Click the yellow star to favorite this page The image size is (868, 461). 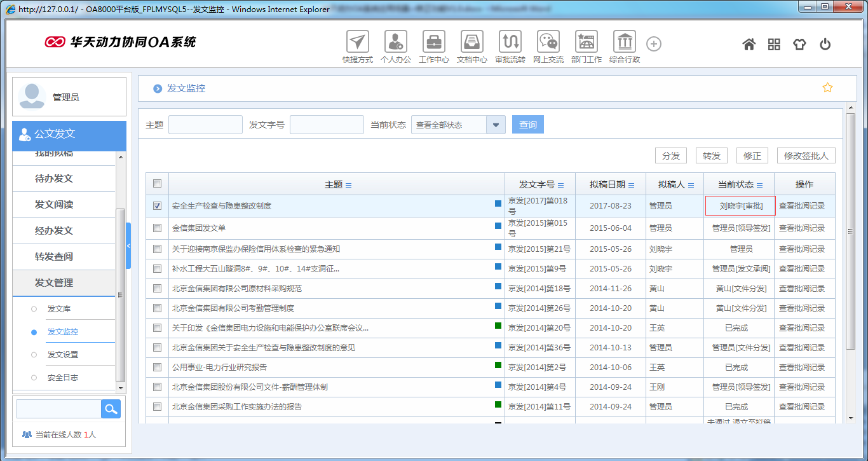coord(827,87)
